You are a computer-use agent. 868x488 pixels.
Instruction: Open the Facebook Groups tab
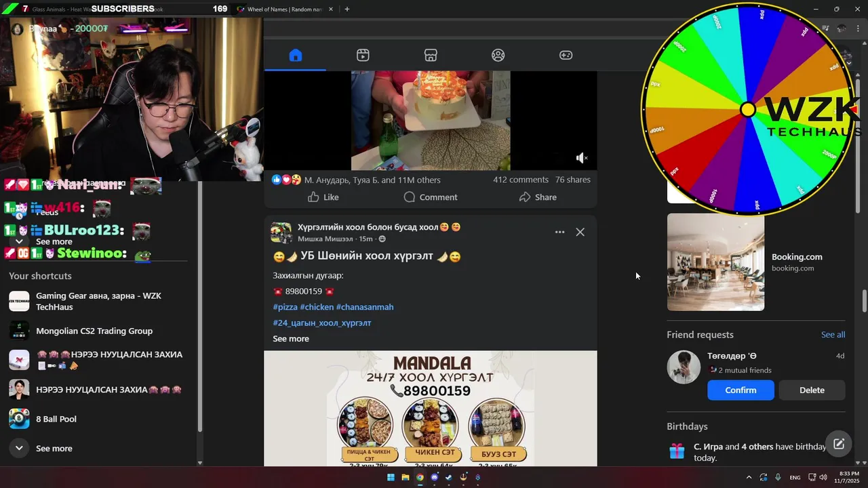click(x=498, y=56)
